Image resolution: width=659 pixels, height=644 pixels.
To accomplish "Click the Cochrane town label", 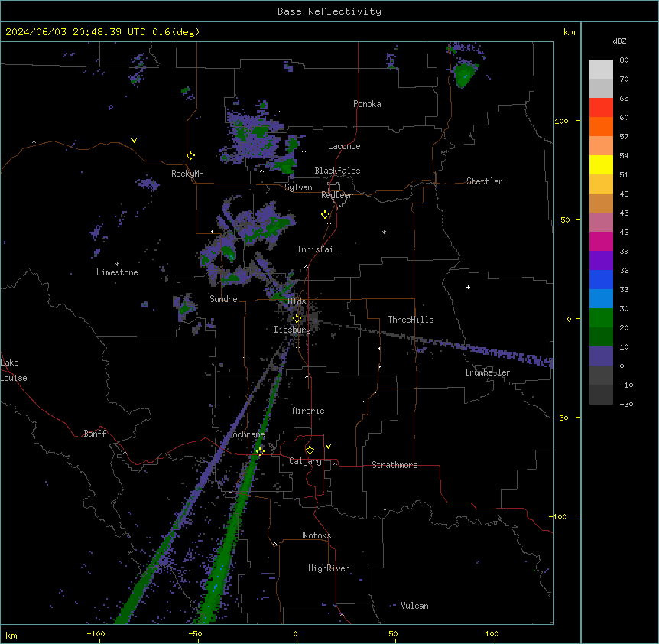I will (x=246, y=434).
